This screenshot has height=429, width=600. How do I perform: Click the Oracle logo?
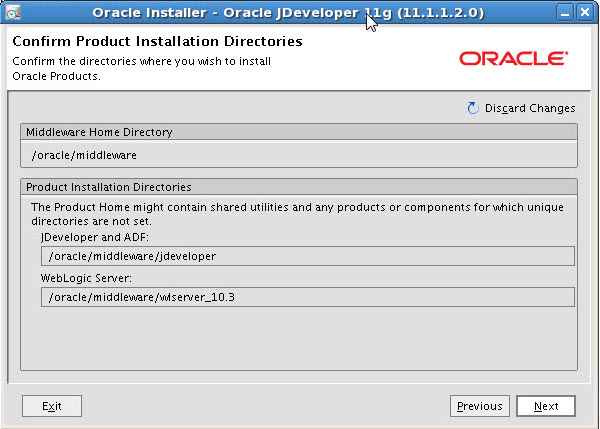click(x=513, y=59)
